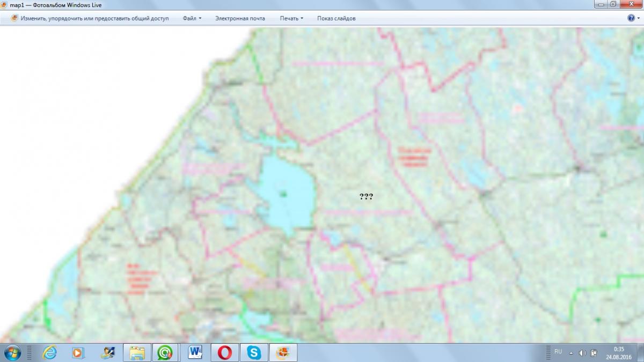Open the clock showing 0:35

coord(619,352)
